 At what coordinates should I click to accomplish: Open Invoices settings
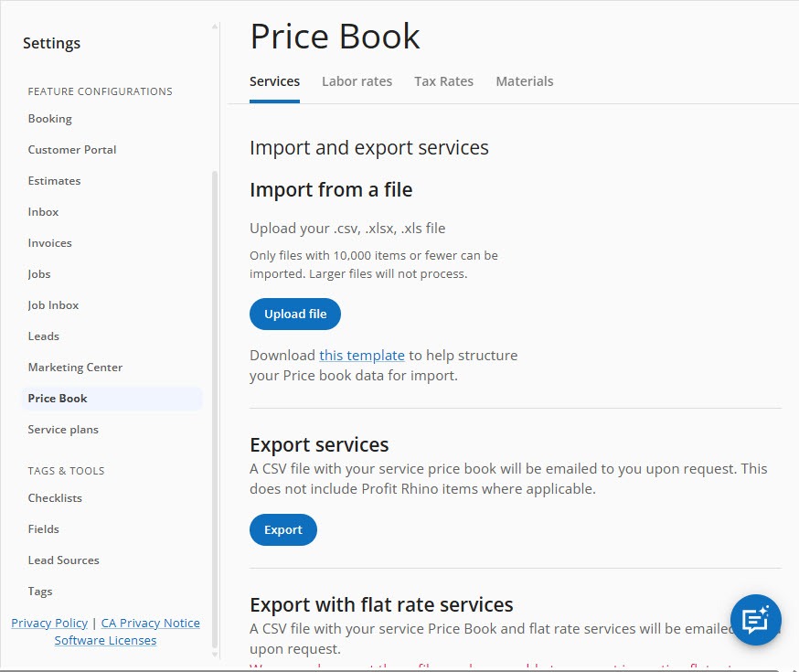[50, 243]
